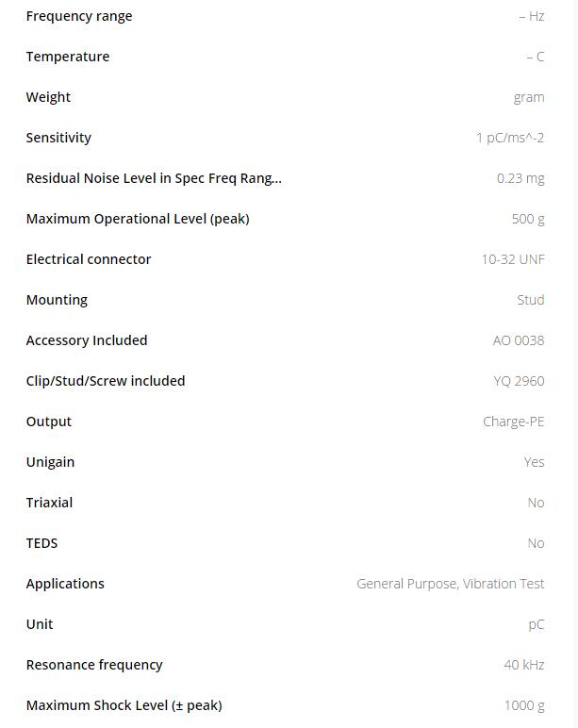This screenshot has height=728, width=578.
Task: Select the Charge-PE output value
Action: point(514,422)
